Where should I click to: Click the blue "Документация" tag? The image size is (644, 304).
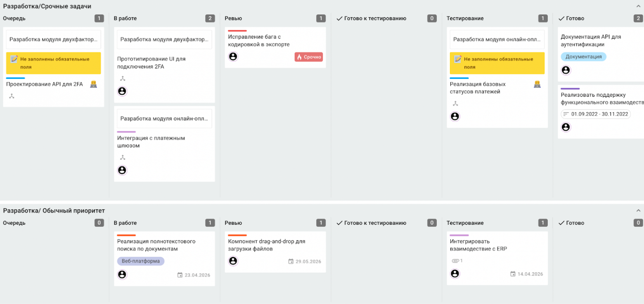(x=583, y=57)
